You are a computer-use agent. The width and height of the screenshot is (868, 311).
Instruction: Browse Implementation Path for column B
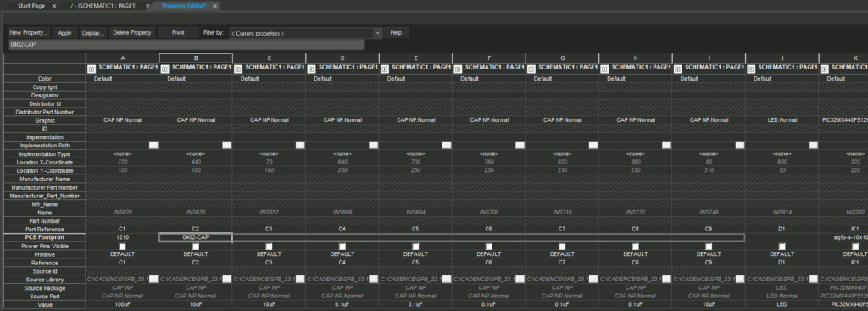tap(226, 145)
